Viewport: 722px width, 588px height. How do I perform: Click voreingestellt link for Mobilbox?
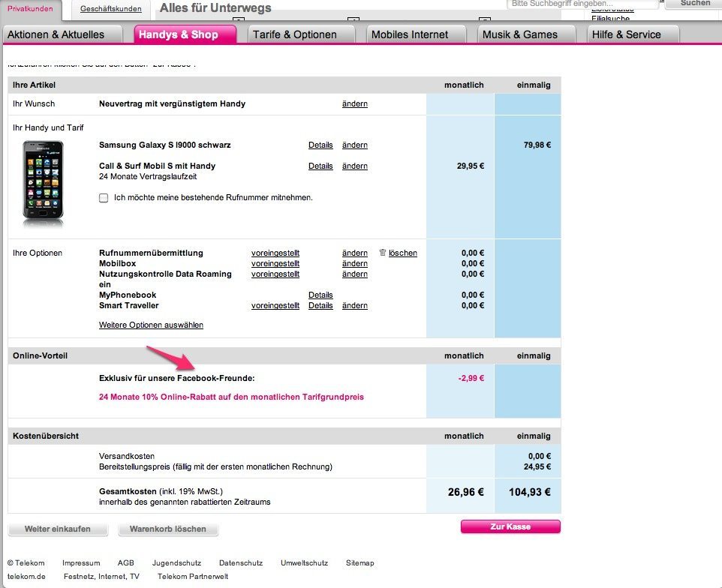click(x=275, y=264)
